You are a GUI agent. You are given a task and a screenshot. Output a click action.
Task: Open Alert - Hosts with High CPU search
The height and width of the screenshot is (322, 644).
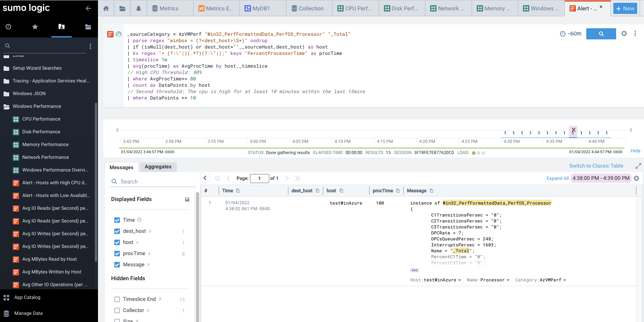(x=55, y=183)
